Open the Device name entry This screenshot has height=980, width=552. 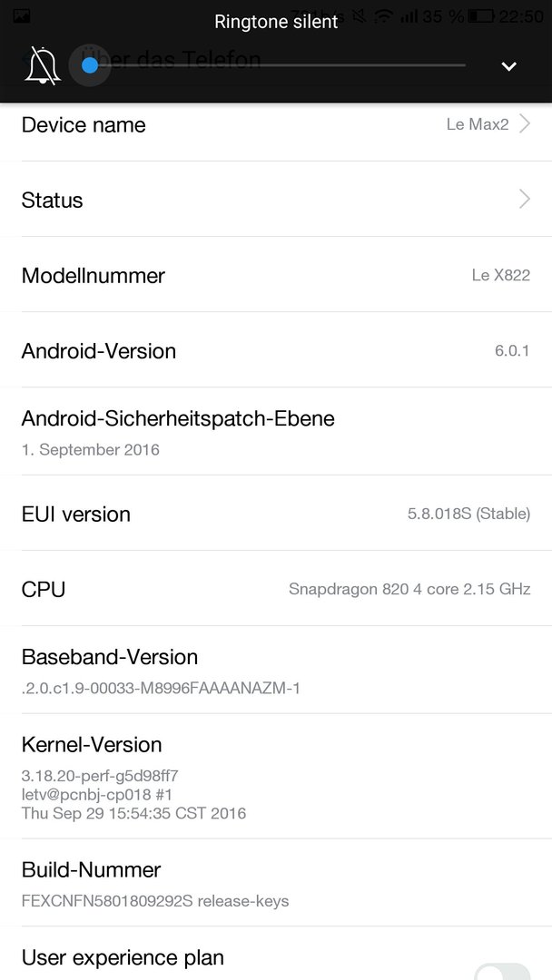[276, 124]
